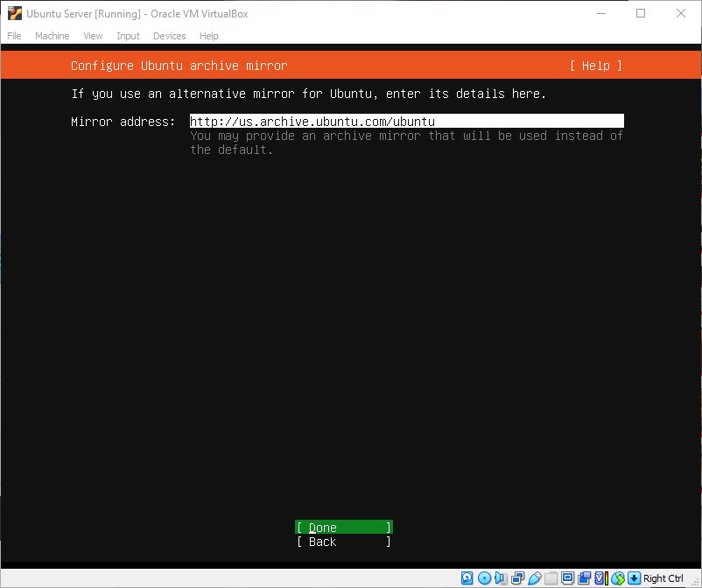Click the keyboard capture arrow icon
This screenshot has width=702, height=588.
(x=634, y=578)
